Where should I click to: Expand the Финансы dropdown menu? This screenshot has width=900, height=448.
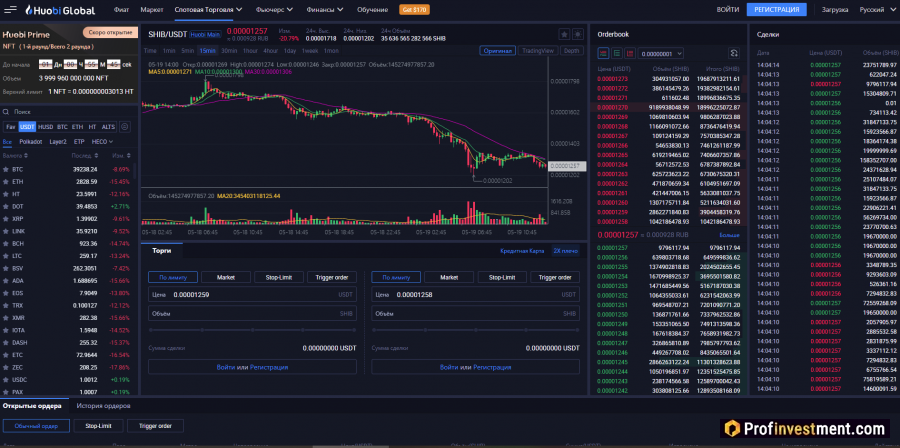coord(325,10)
